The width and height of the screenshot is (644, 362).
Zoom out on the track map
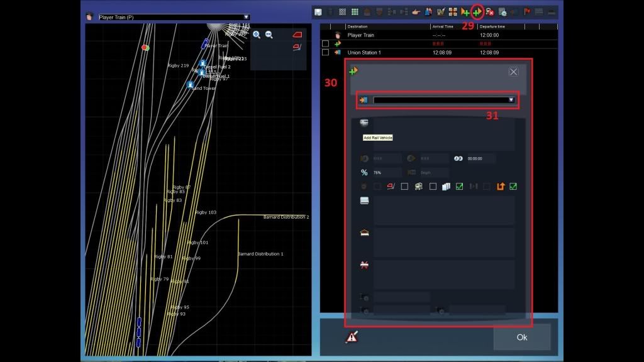pos(269,35)
